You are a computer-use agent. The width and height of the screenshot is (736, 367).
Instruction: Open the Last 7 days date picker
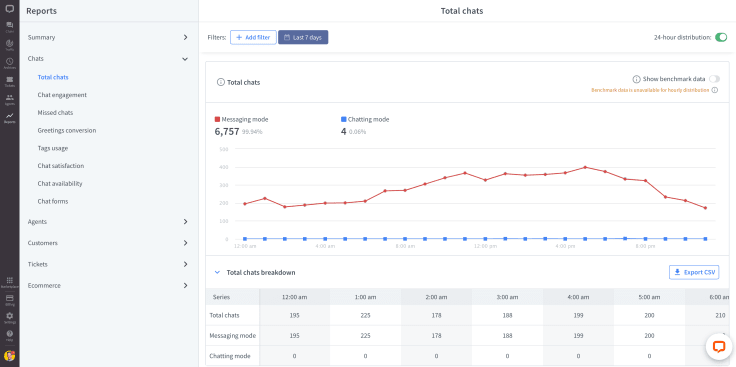(x=303, y=38)
